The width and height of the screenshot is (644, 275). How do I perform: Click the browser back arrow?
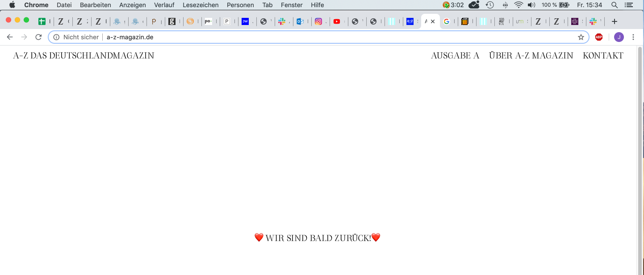pos(10,37)
